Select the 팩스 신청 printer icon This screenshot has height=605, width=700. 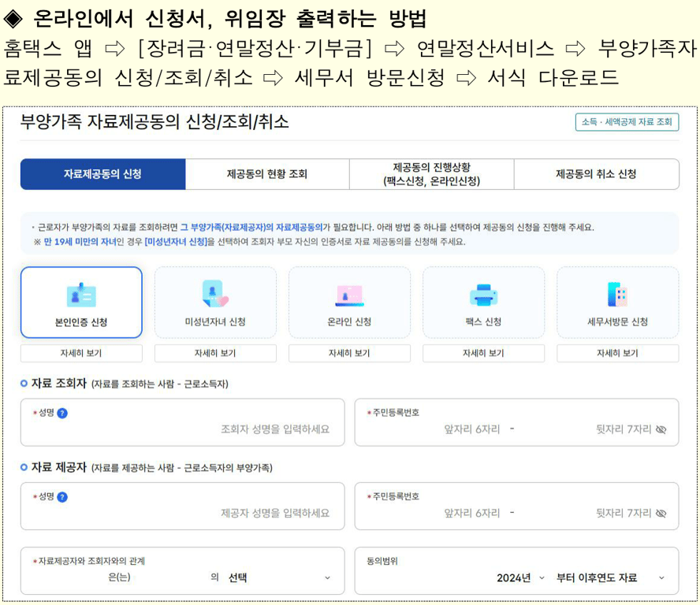click(x=483, y=295)
